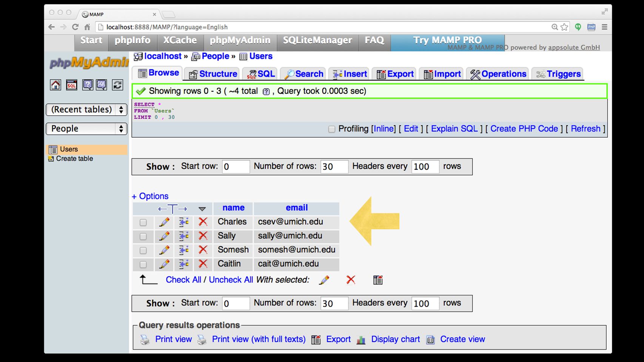Copy the Sally row

coord(184,236)
